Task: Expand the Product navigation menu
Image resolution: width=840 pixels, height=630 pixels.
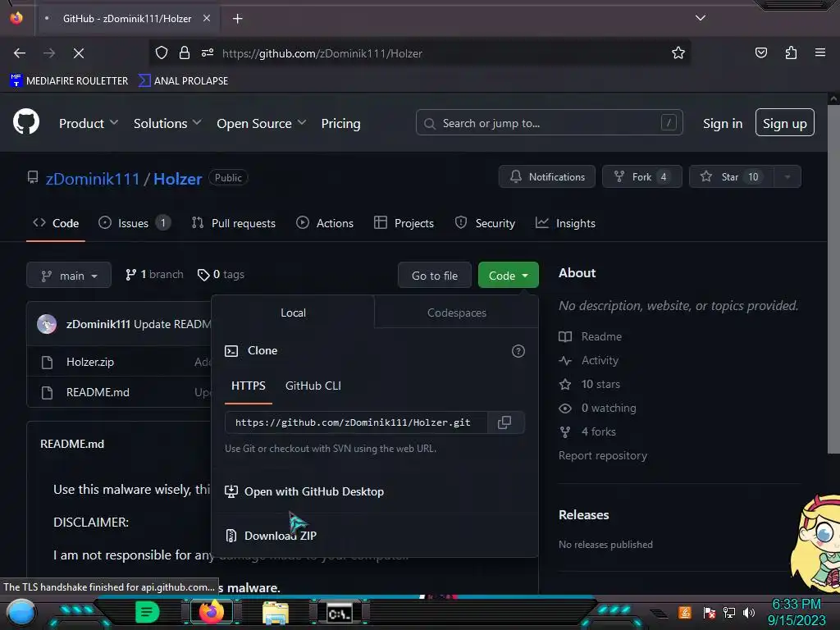Action: click(x=89, y=123)
